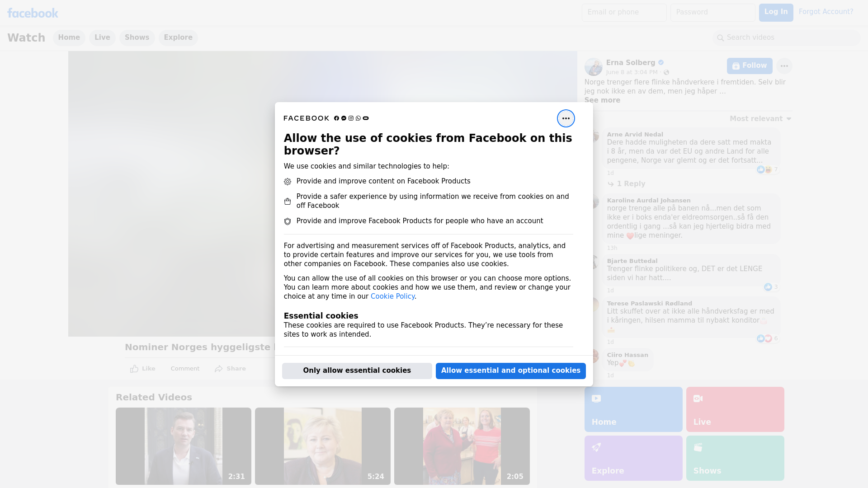Select the Explore tab in Watch

pyautogui.click(x=178, y=38)
